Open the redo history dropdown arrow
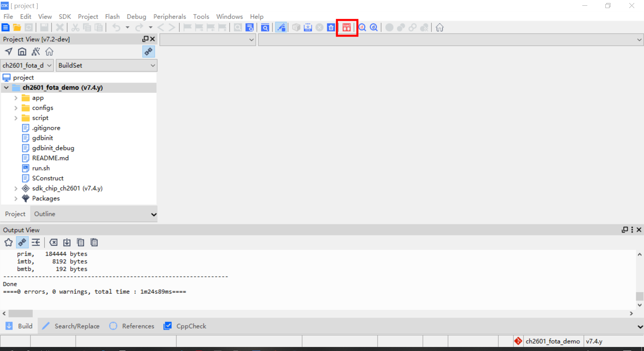This screenshot has width=644, height=351. (x=151, y=28)
